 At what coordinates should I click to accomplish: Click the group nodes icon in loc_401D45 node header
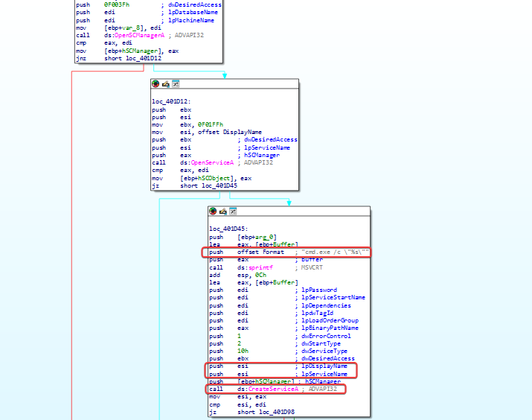pyautogui.click(x=233, y=211)
